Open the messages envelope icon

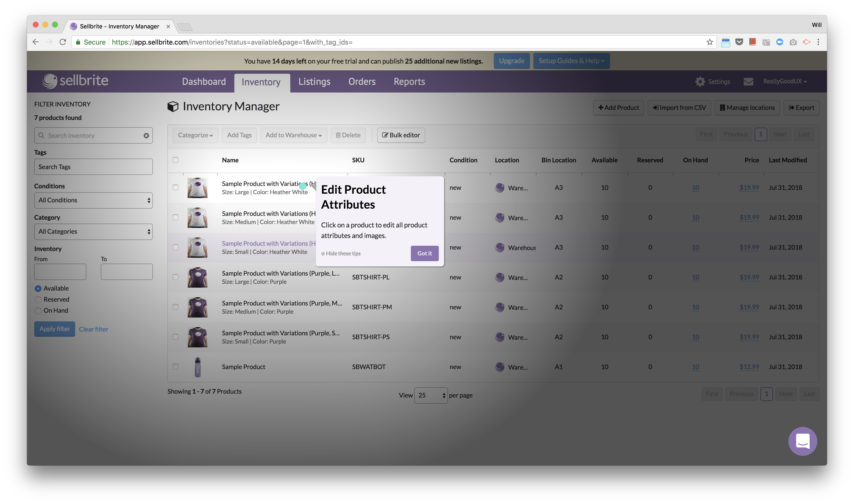tap(748, 81)
